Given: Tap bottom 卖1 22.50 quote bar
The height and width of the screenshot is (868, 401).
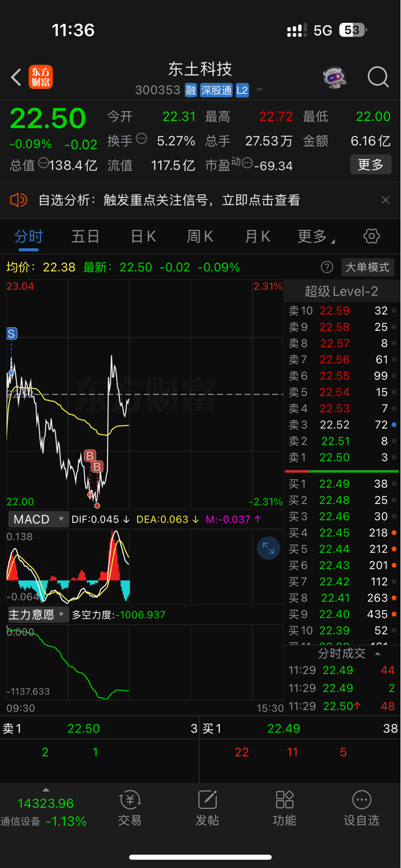Looking at the screenshot, I should click(x=100, y=728).
